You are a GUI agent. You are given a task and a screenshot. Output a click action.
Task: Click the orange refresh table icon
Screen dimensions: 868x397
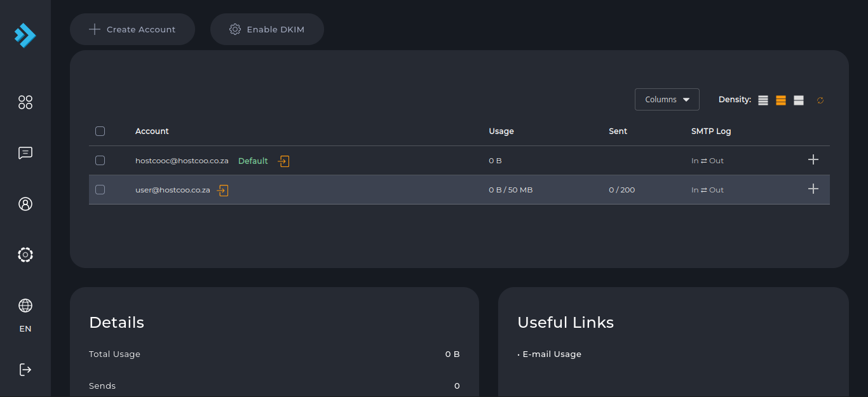[820, 100]
